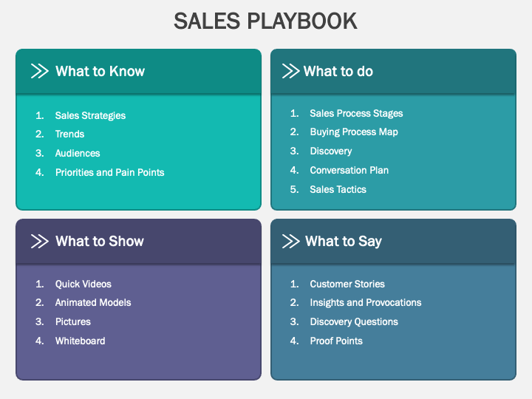Click the Sales Strategies list item

pyautogui.click(x=90, y=116)
